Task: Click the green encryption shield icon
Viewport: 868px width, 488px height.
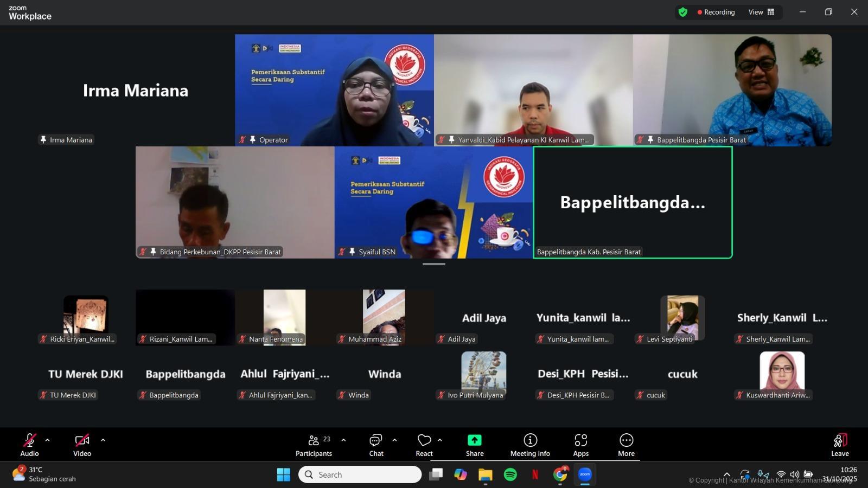Action: pos(683,12)
